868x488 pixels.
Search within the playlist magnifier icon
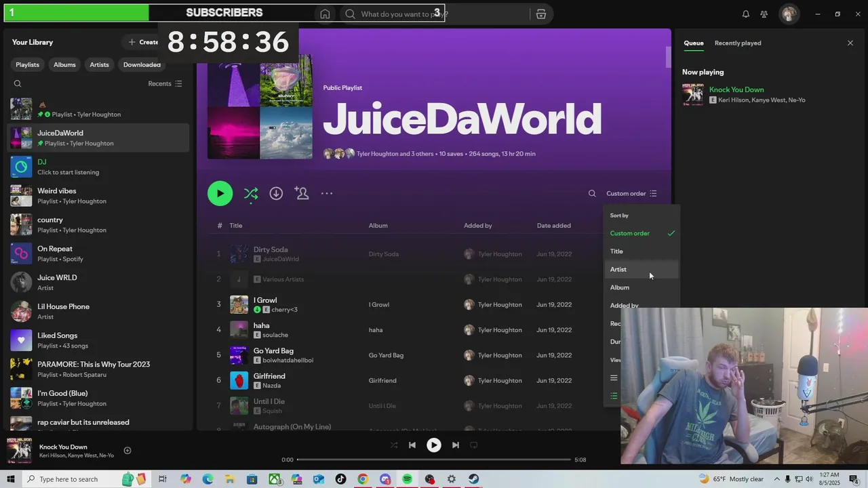(592, 194)
